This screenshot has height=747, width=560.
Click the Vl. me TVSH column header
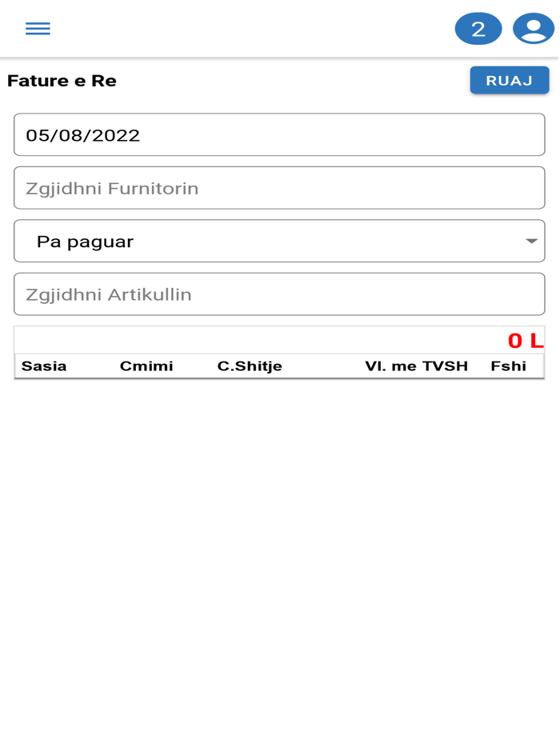(x=417, y=366)
